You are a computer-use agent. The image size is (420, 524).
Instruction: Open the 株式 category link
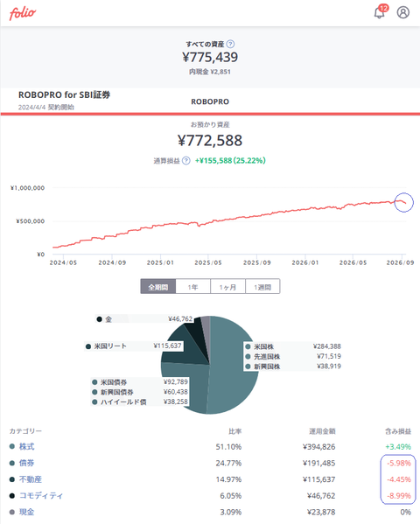point(27,446)
